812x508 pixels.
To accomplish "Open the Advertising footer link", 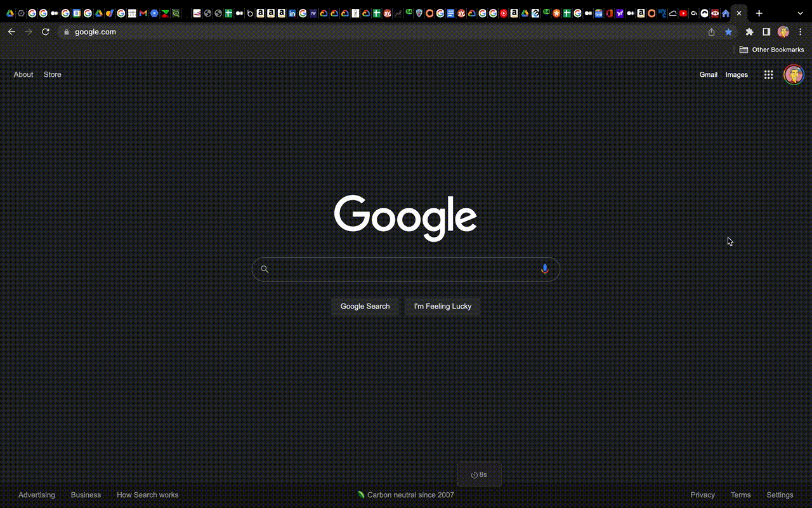I will pos(37,495).
